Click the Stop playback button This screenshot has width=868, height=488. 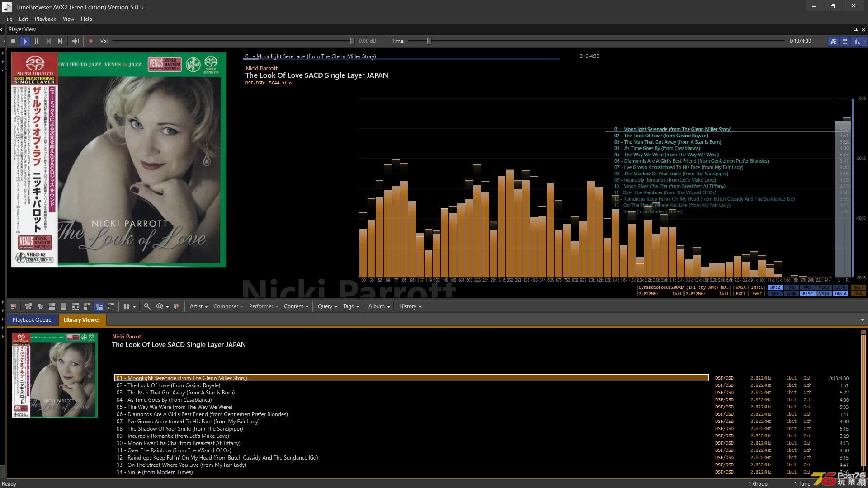coord(13,41)
